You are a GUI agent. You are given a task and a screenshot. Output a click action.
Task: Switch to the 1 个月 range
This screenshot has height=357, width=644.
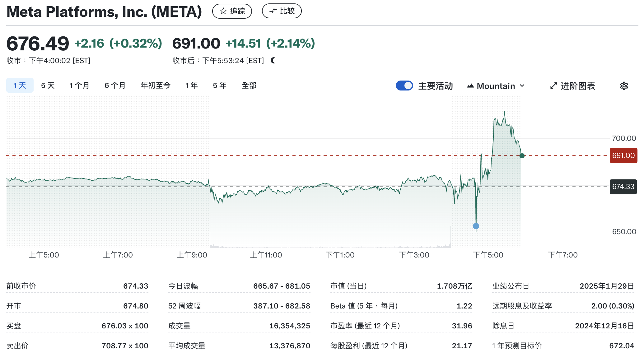coord(79,86)
